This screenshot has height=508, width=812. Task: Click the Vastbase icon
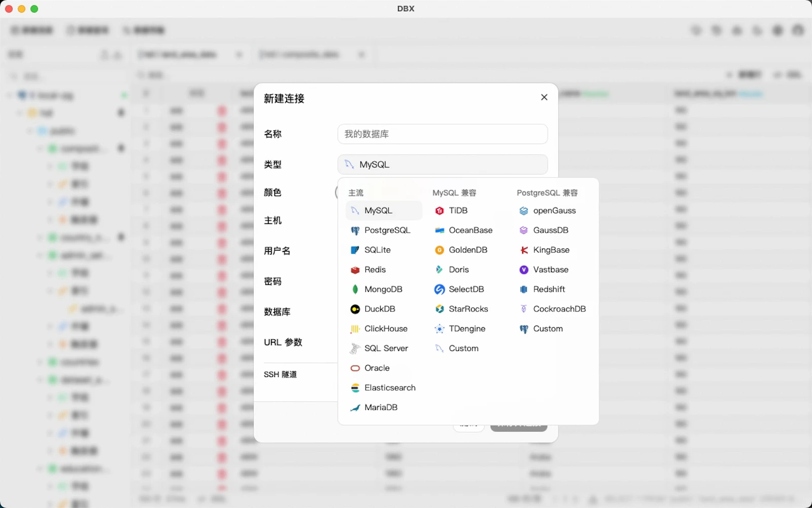click(x=524, y=270)
